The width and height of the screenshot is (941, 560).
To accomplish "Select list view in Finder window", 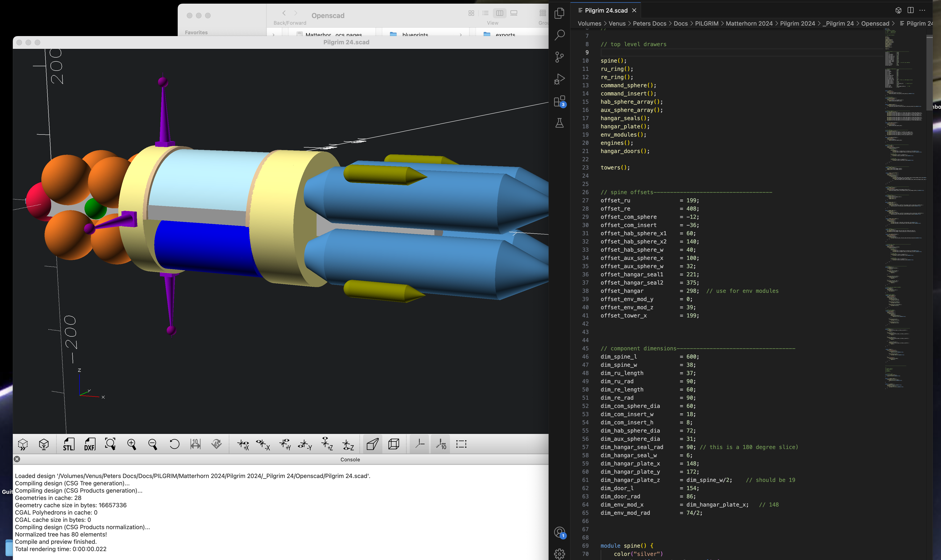I will point(485,13).
